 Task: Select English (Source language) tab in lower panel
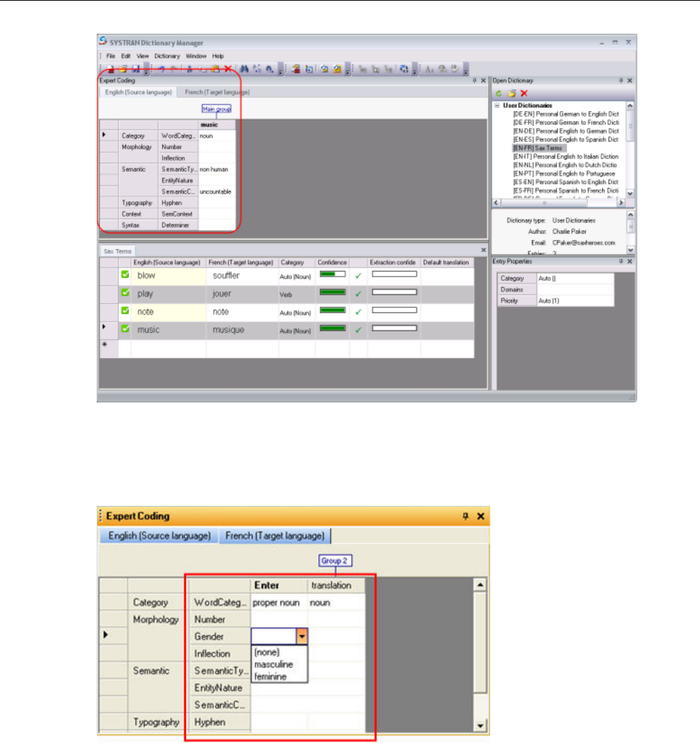click(x=159, y=536)
